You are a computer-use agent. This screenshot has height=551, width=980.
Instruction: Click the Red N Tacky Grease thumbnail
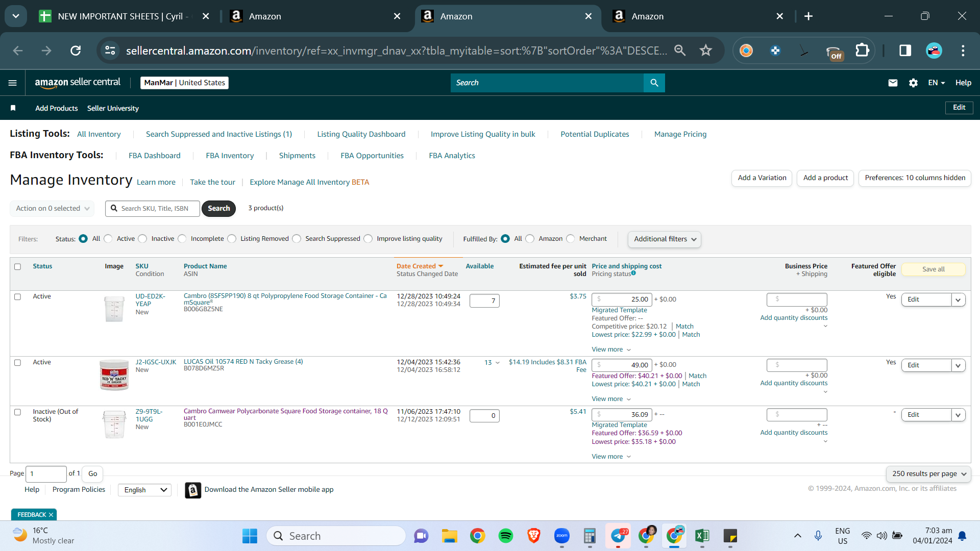point(114,375)
